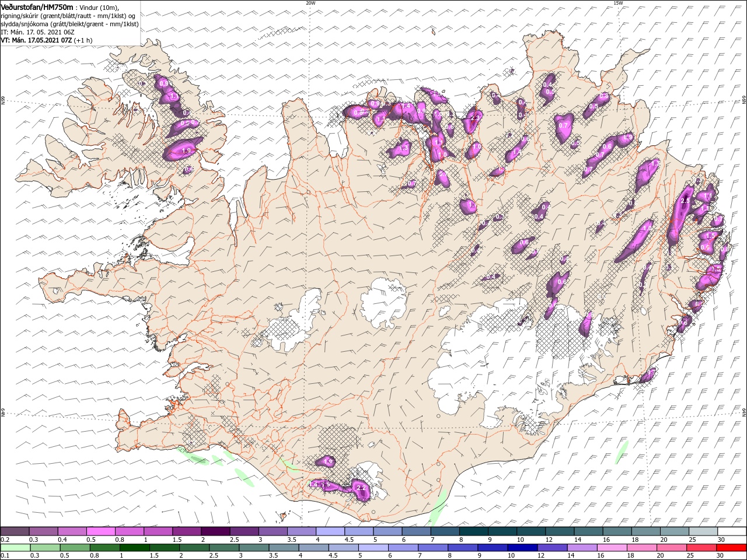Click the Veðurstofan/HM750m map title

tap(37, 6)
